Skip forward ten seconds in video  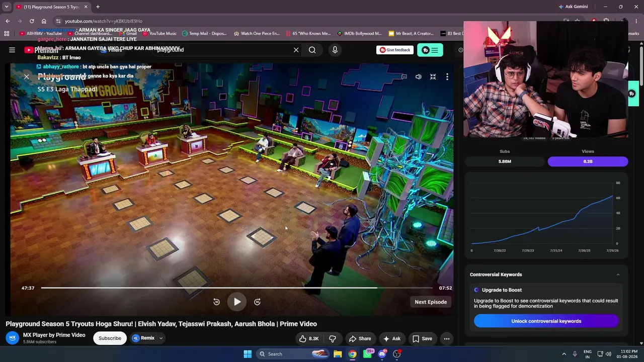pyautogui.click(x=257, y=302)
